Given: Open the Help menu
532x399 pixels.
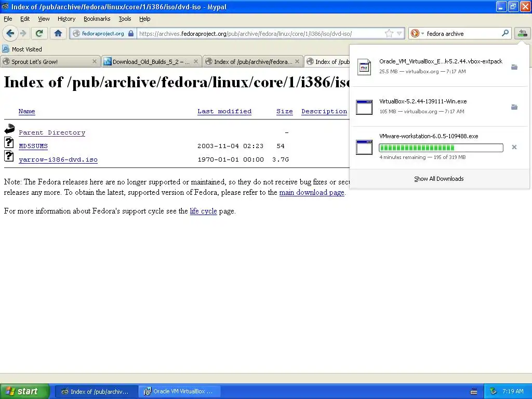Looking at the screenshot, I should 144,19.
